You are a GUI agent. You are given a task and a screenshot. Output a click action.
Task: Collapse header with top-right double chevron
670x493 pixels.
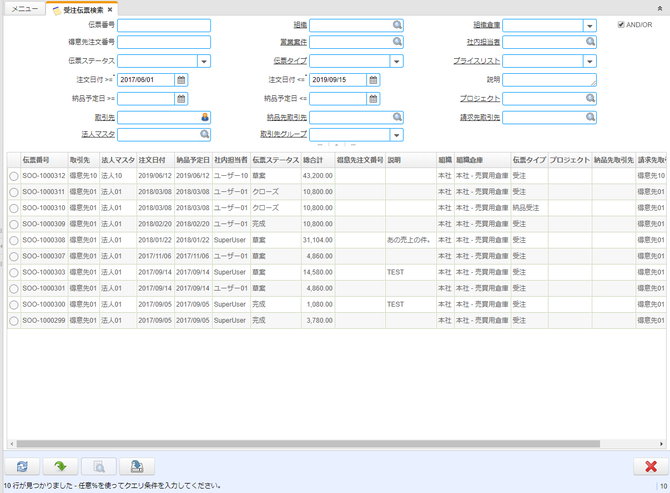click(x=660, y=8)
